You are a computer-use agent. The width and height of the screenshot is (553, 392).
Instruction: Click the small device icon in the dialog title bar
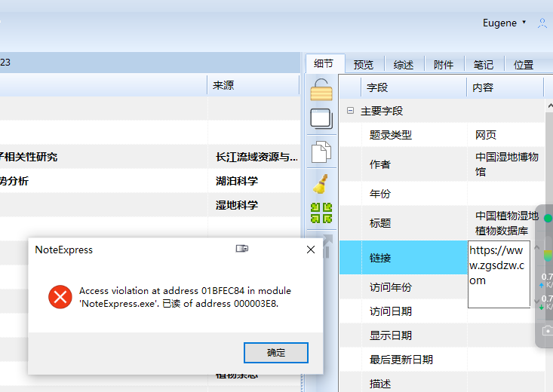(242, 249)
